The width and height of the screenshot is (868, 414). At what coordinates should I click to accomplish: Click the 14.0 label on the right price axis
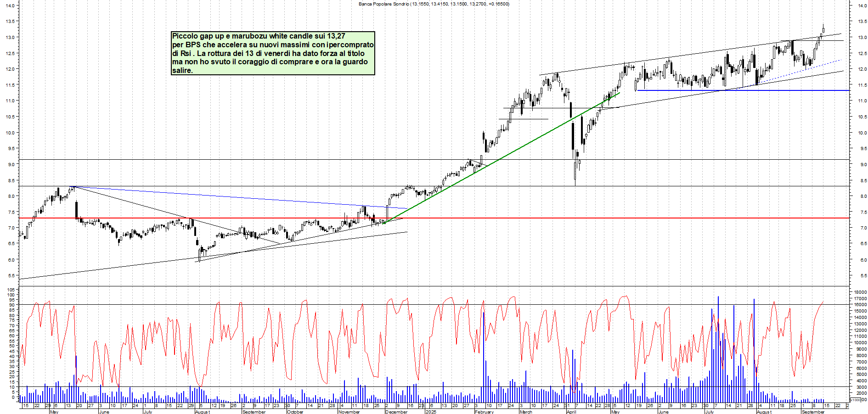[862, 6]
